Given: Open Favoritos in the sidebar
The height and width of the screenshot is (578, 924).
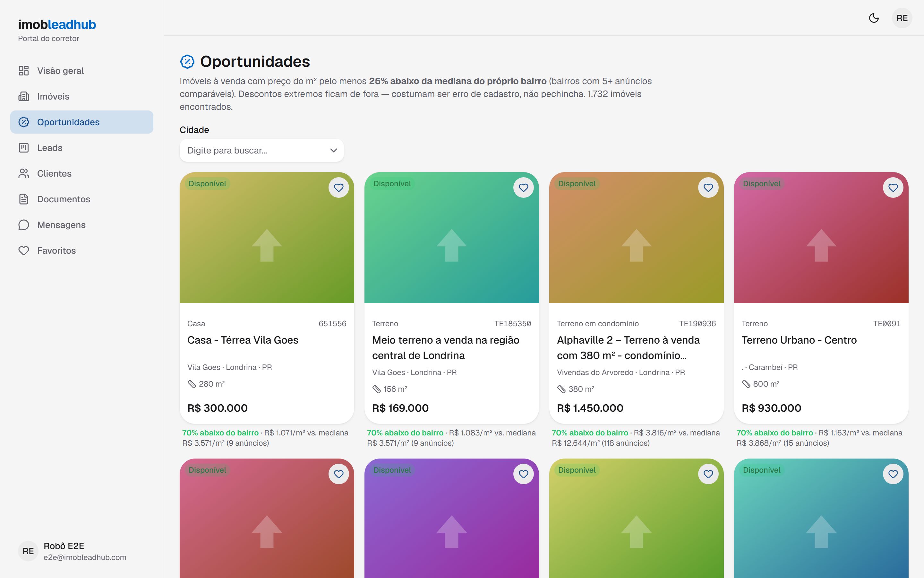Looking at the screenshot, I should 82,250.
